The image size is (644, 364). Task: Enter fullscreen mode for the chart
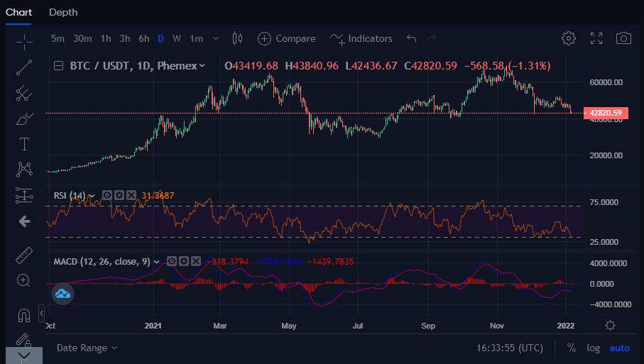596,38
